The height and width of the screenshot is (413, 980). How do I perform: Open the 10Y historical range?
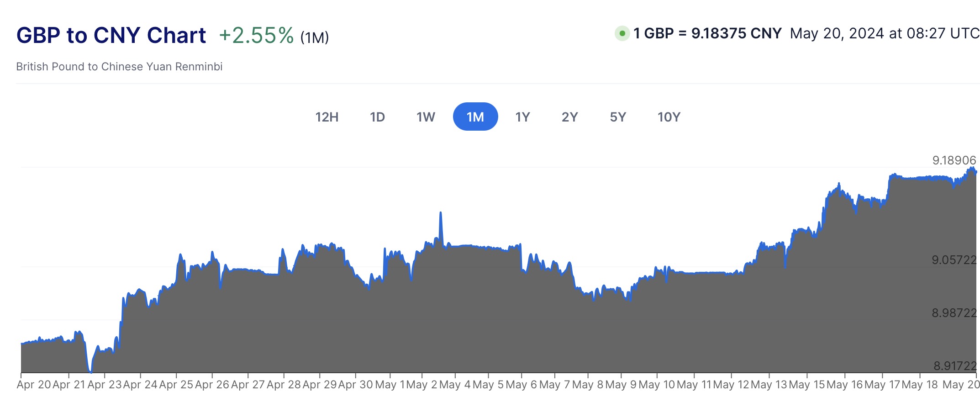pyautogui.click(x=669, y=117)
